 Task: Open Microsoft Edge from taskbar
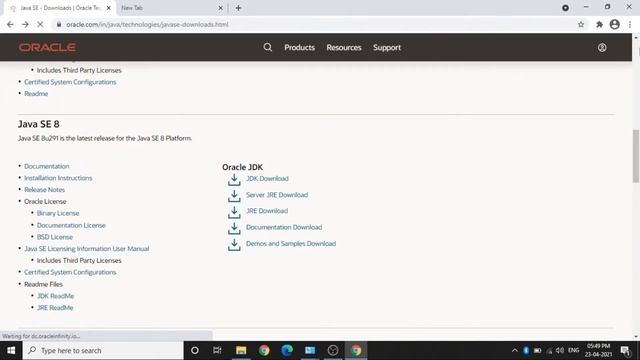point(287,350)
